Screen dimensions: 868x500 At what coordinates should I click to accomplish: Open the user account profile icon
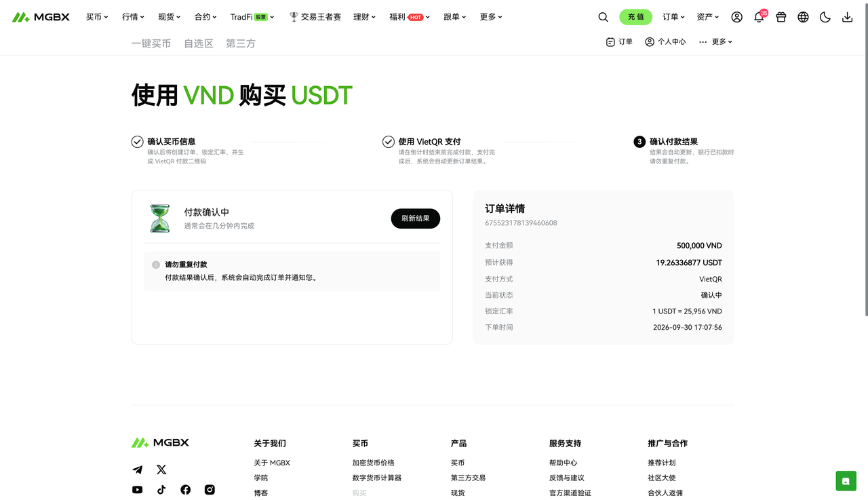(x=737, y=17)
